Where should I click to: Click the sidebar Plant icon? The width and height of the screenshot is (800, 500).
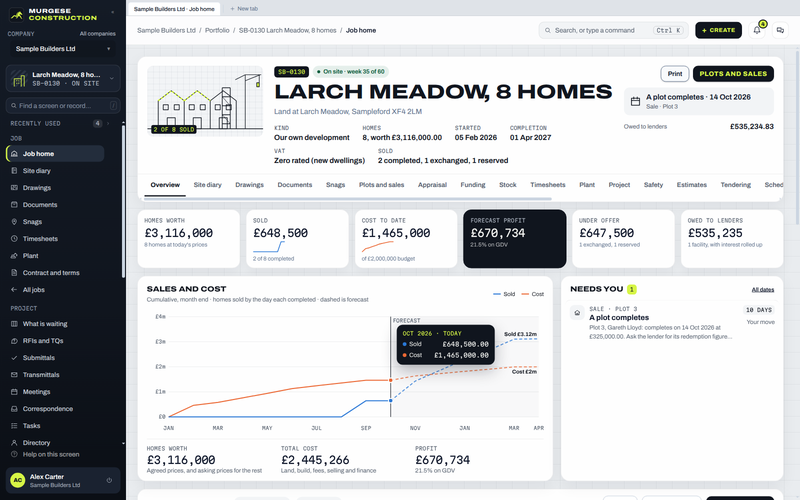click(14, 256)
